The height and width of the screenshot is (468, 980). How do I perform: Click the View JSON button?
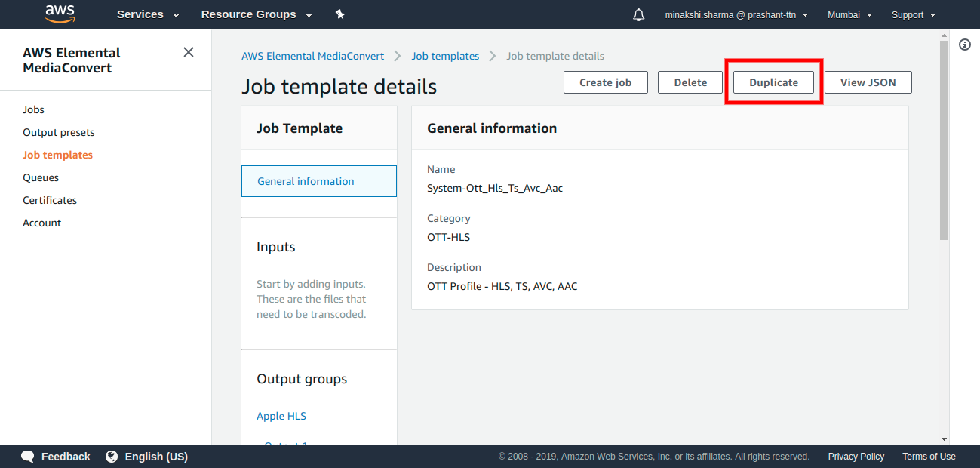868,82
